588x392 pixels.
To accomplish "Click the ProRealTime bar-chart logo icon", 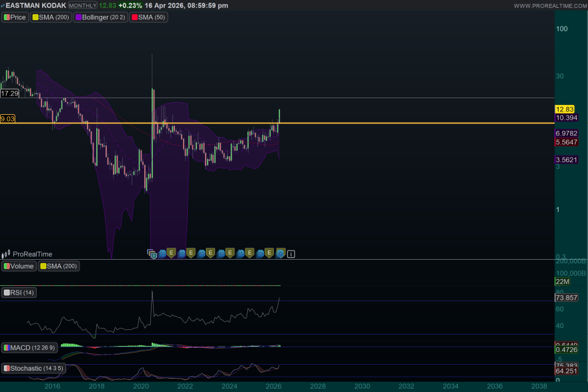I will (x=5, y=254).
